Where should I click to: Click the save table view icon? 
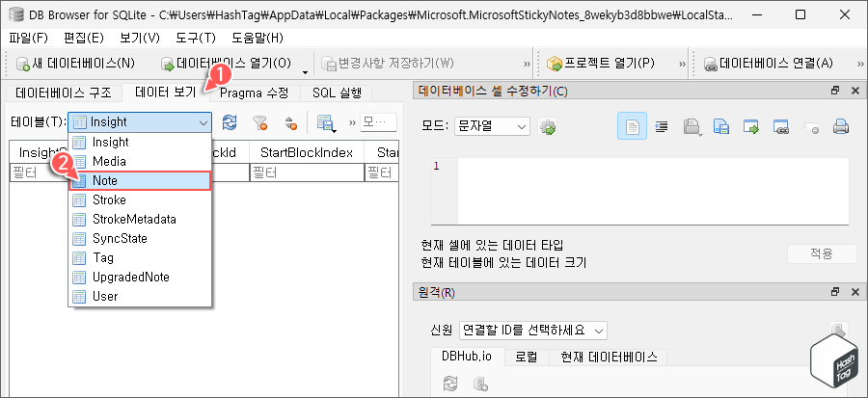[326, 123]
